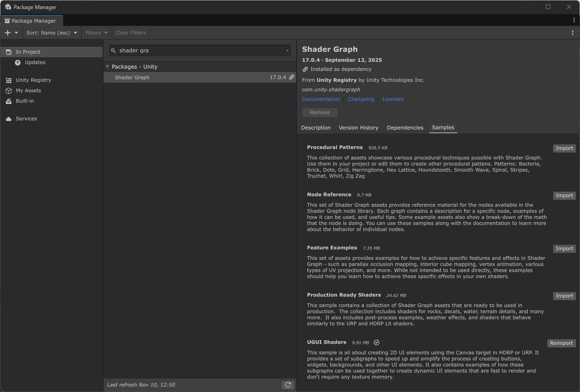
Task: Click the Package Manager window tab
Action: pos(31,20)
